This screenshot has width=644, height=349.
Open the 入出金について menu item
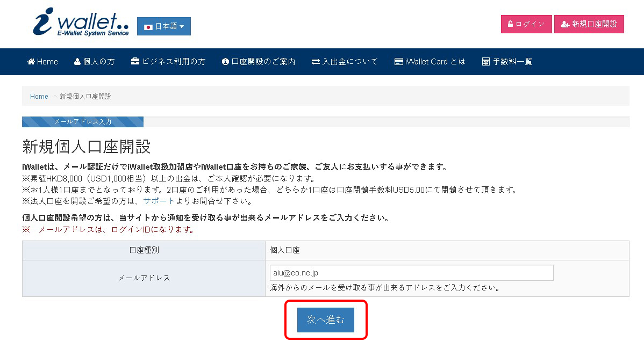coord(345,62)
